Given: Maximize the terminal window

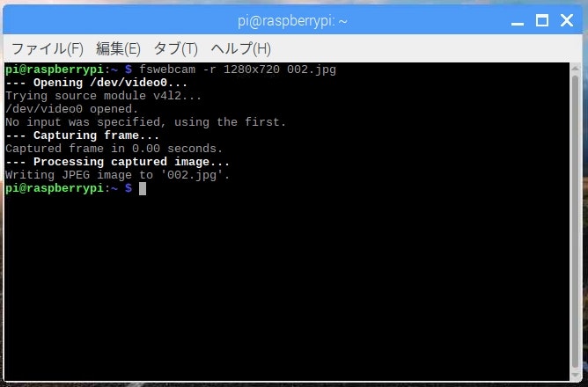Looking at the screenshot, I should tap(542, 20).
